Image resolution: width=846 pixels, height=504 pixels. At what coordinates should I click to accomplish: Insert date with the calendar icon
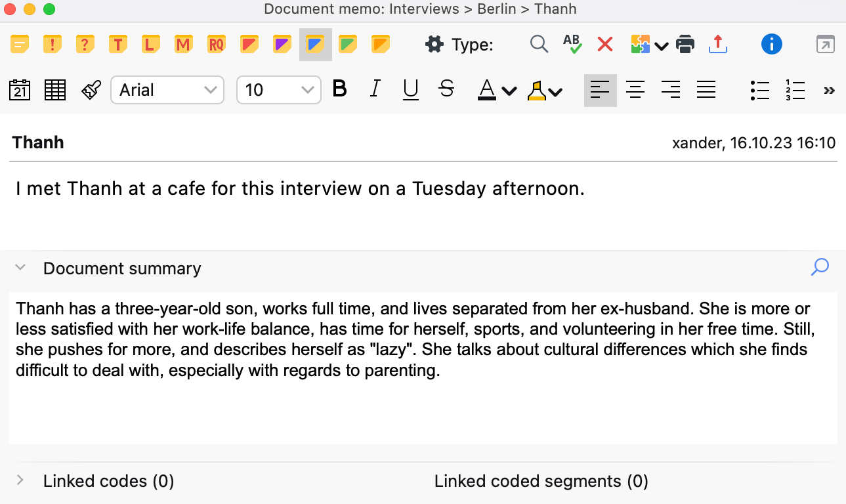pyautogui.click(x=20, y=90)
